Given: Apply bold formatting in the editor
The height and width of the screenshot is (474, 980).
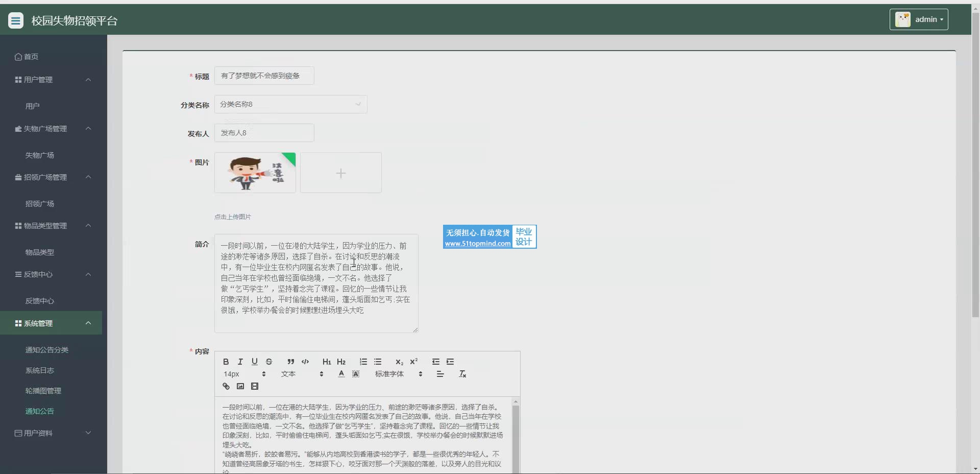Looking at the screenshot, I should coord(226,362).
